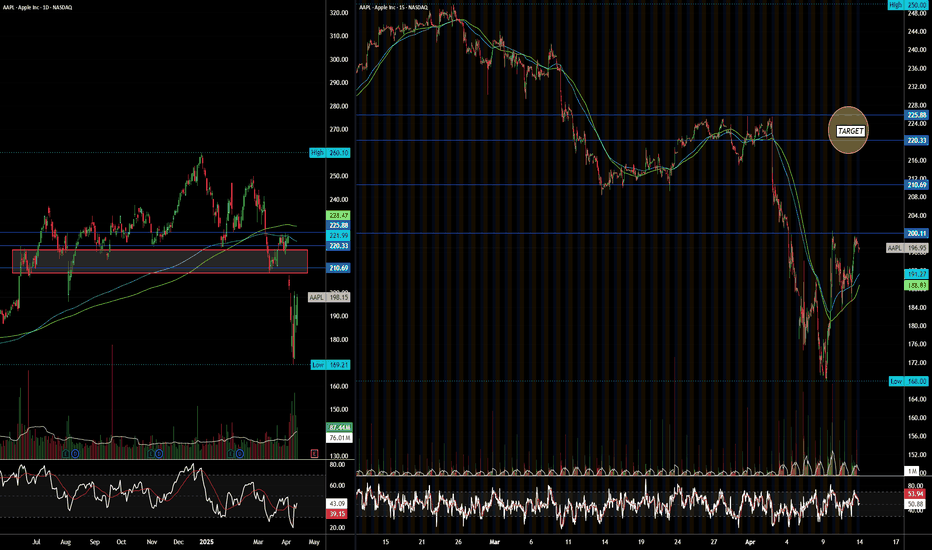The width and height of the screenshot is (932, 550).
Task: Click the 200.11 horizontal line price label
Action: coord(916,233)
